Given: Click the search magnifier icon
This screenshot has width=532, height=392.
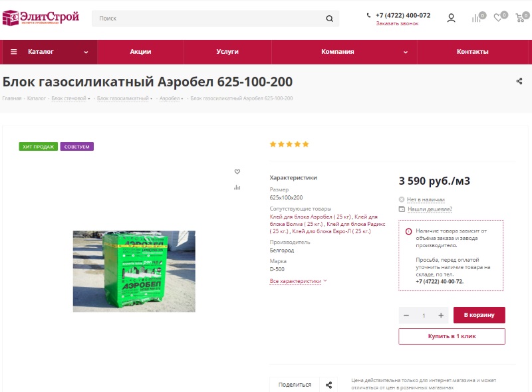Looking at the screenshot, I should 329,19.
